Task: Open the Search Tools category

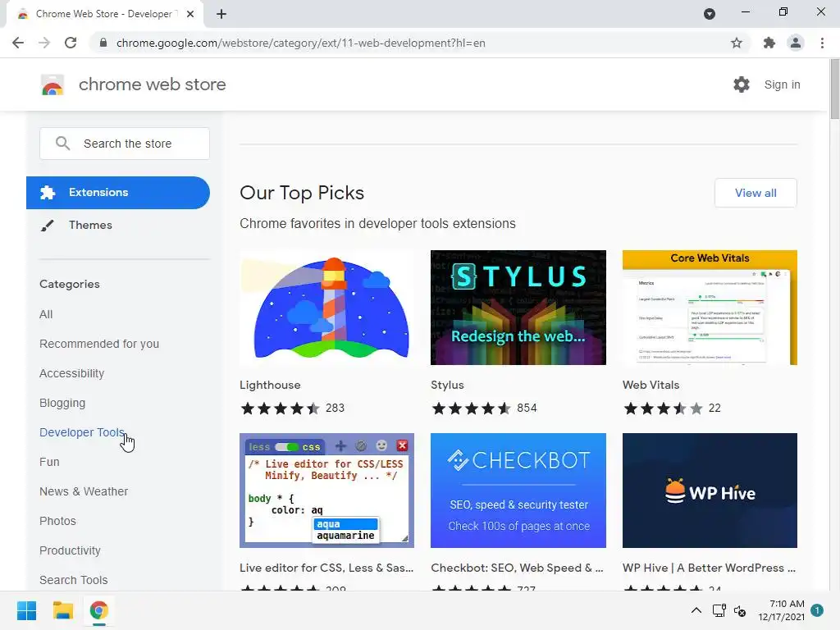Action: (x=73, y=580)
